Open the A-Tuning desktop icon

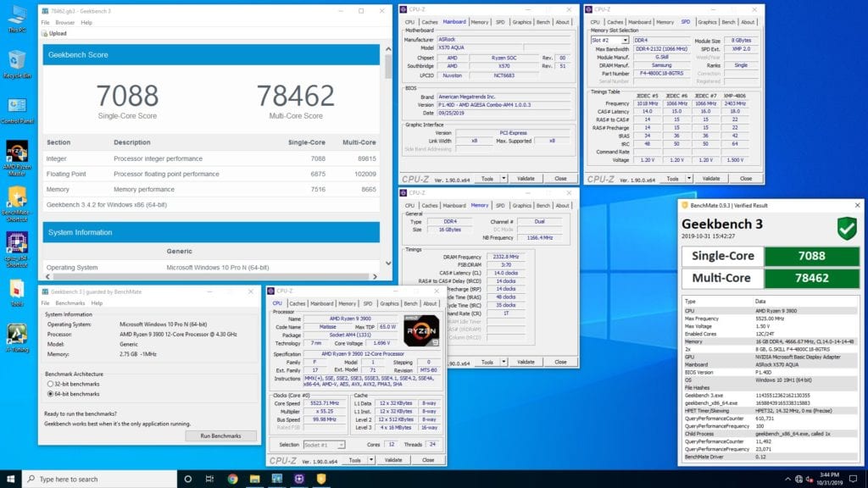pos(17,337)
